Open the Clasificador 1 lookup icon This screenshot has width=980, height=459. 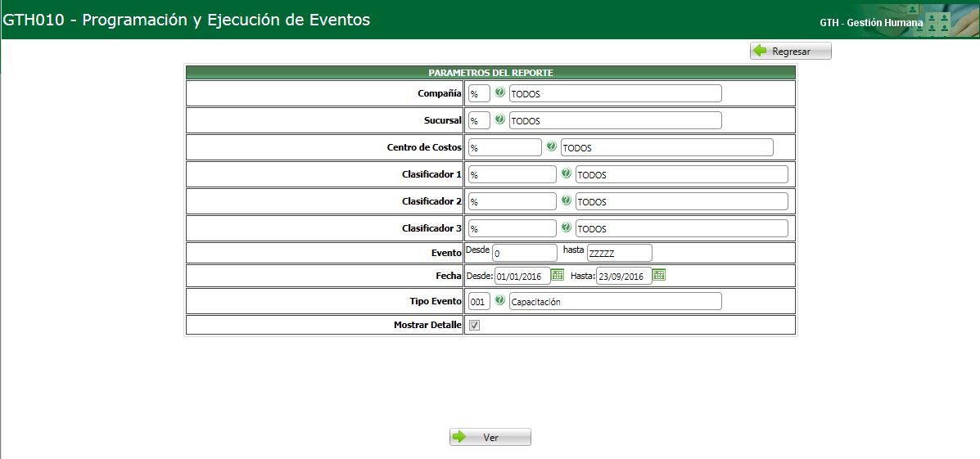coord(567,173)
